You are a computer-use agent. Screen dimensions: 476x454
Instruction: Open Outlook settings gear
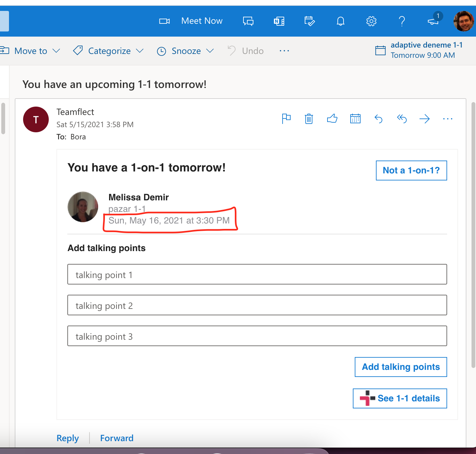pos(371,21)
